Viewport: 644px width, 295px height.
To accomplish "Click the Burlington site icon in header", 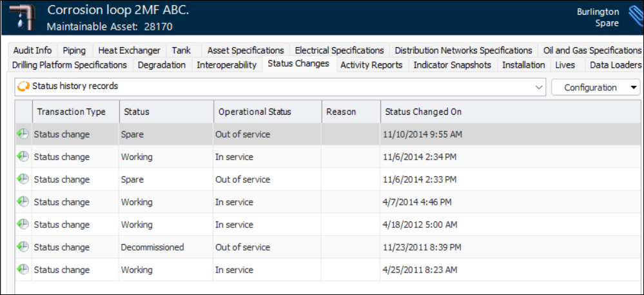I will (x=632, y=17).
